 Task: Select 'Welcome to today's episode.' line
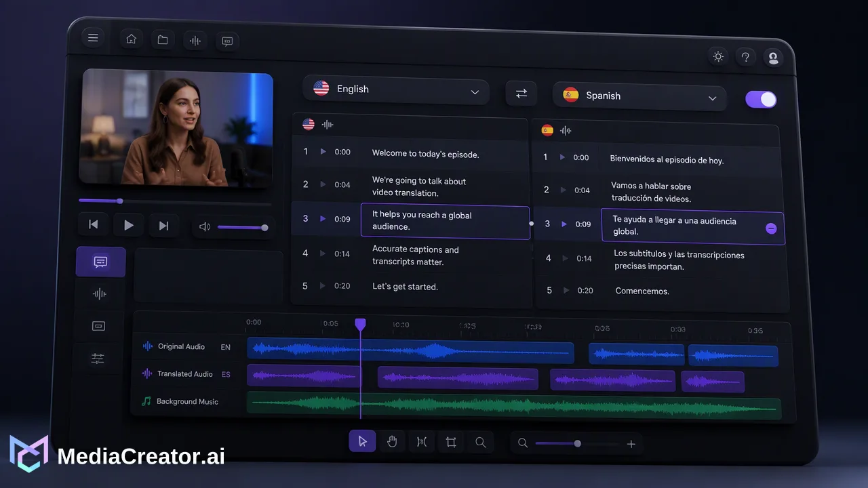pyautogui.click(x=426, y=154)
